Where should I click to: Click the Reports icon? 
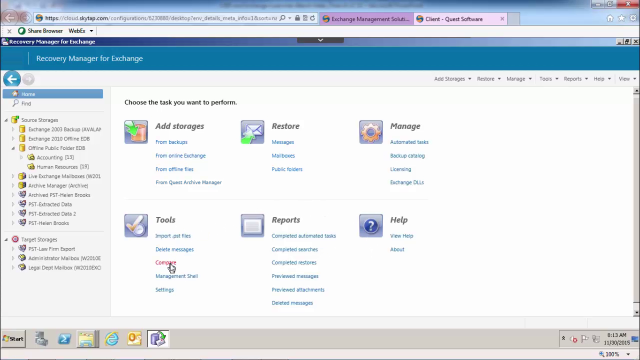(x=252, y=225)
